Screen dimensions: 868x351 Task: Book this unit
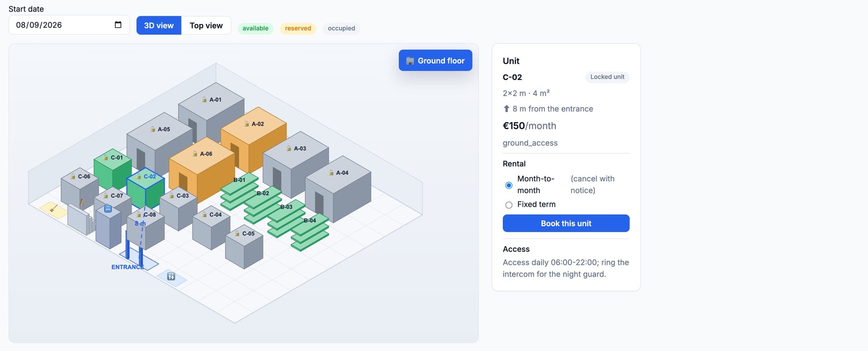coord(566,223)
